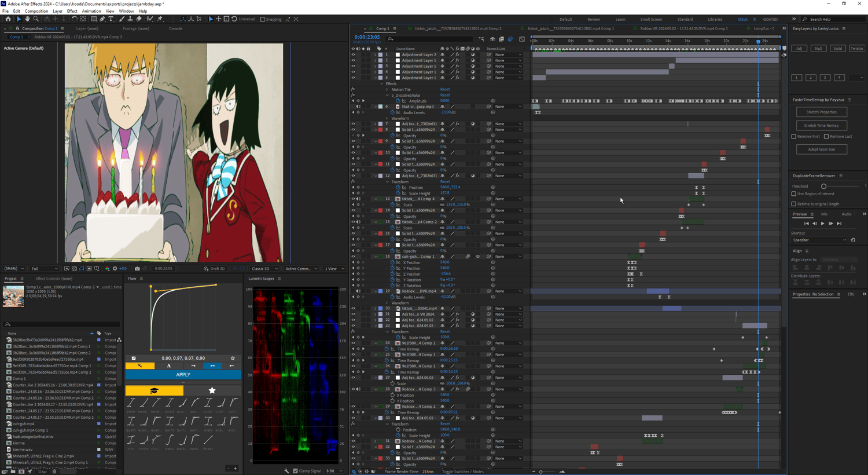The image size is (868, 475).
Task: Open the 8 Bit dropdown in Lumetri Scopes
Action: click(333, 471)
